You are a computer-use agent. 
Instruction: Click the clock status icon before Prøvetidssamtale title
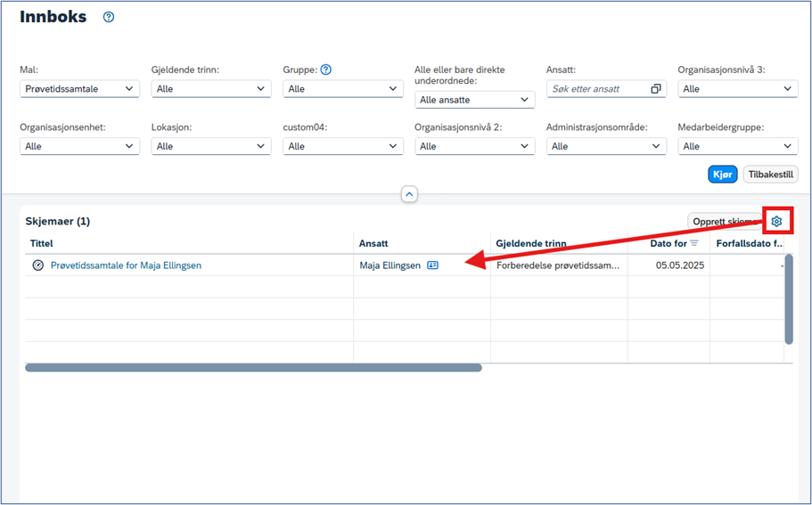coord(37,265)
